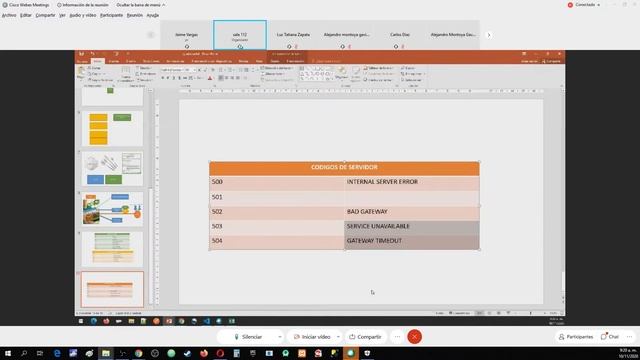Open the Reunión menu
The height and width of the screenshot is (360, 640).
coord(135,15)
